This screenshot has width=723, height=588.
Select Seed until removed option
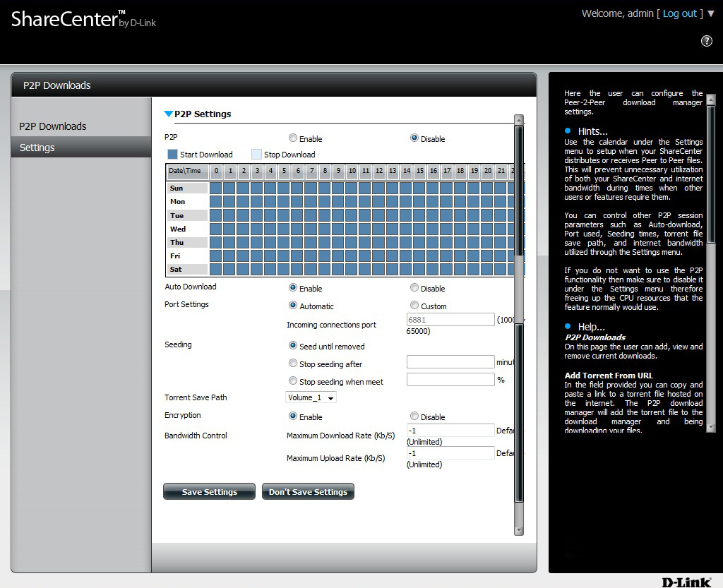coord(293,345)
